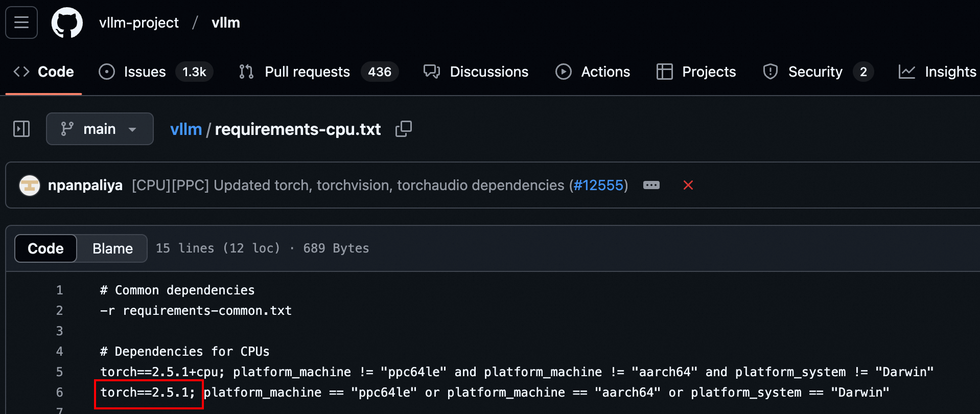Open the Projects tab
The height and width of the screenshot is (414, 980).
[x=696, y=72]
